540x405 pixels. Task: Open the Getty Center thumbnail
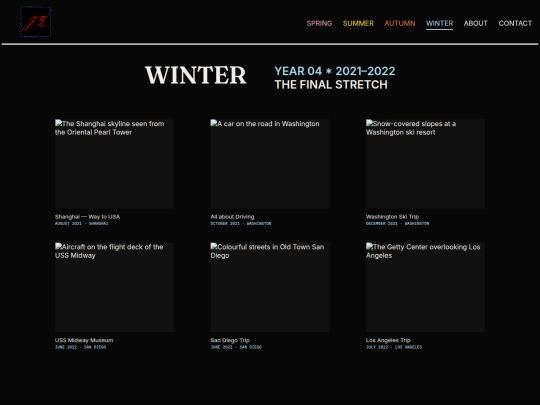tap(425, 287)
